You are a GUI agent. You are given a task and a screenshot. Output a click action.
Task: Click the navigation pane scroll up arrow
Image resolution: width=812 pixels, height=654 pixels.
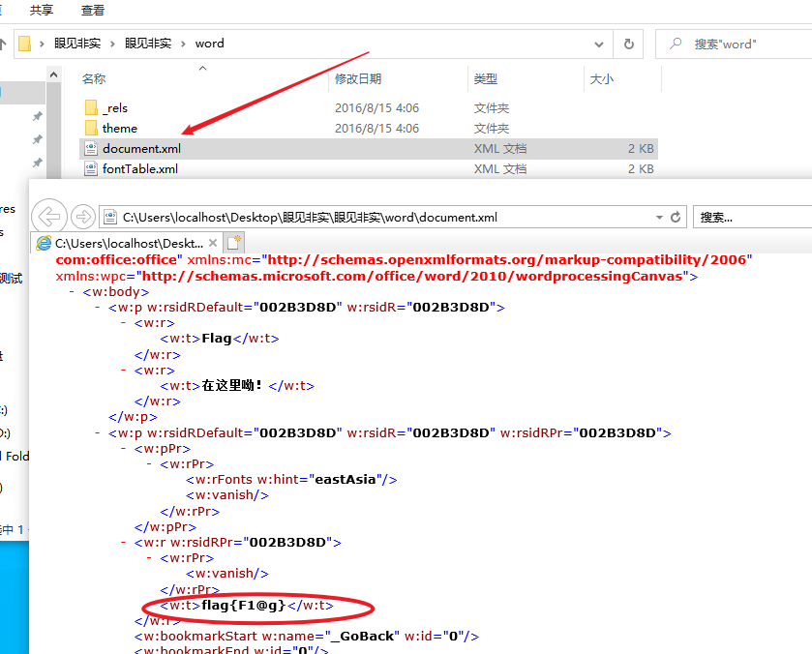[x=53, y=75]
